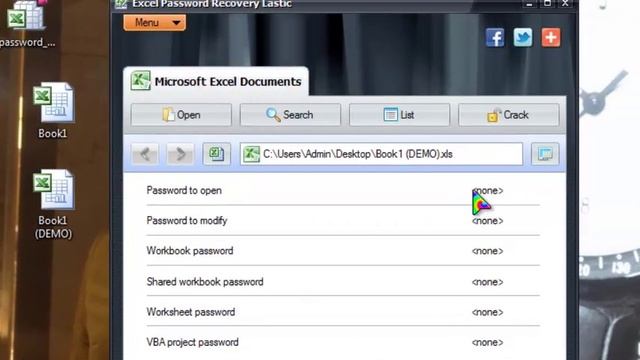640x360 pixels.
Task: Maximize the Excel Password Recovery window
Action: click(x=547, y=4)
